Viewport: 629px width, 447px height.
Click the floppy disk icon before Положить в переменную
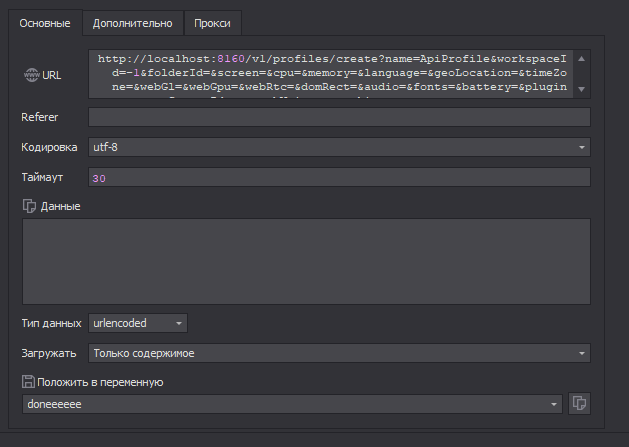pyautogui.click(x=28, y=382)
